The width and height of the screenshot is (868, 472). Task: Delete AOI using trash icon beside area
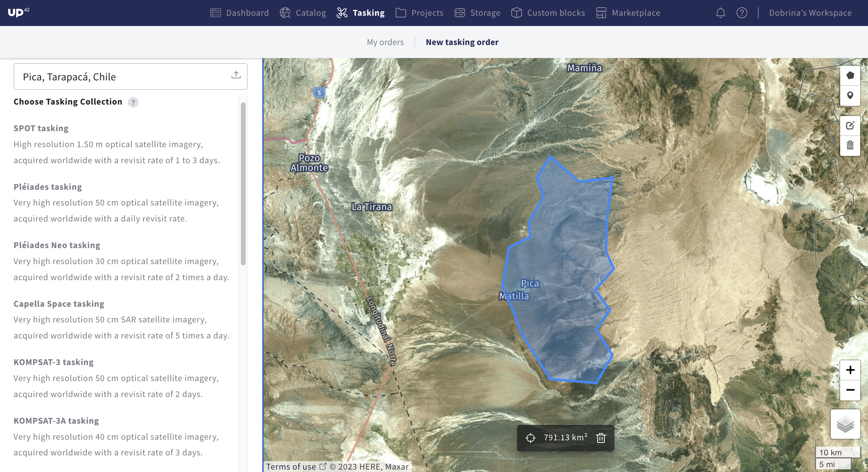tap(601, 438)
